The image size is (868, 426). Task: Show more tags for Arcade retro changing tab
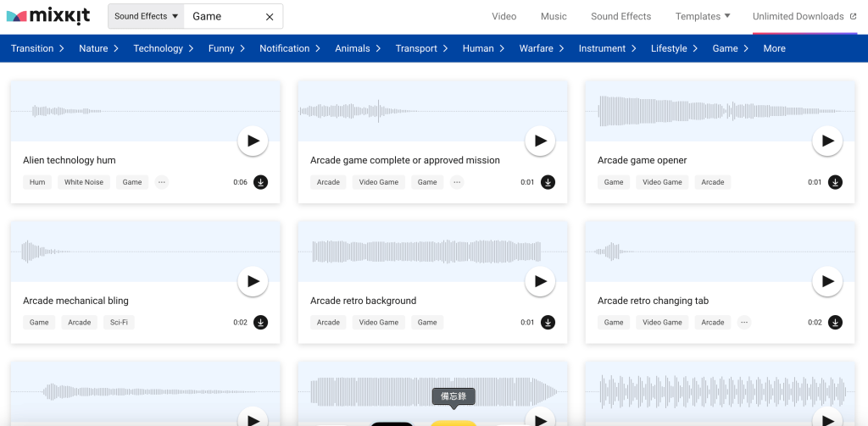[744, 323]
